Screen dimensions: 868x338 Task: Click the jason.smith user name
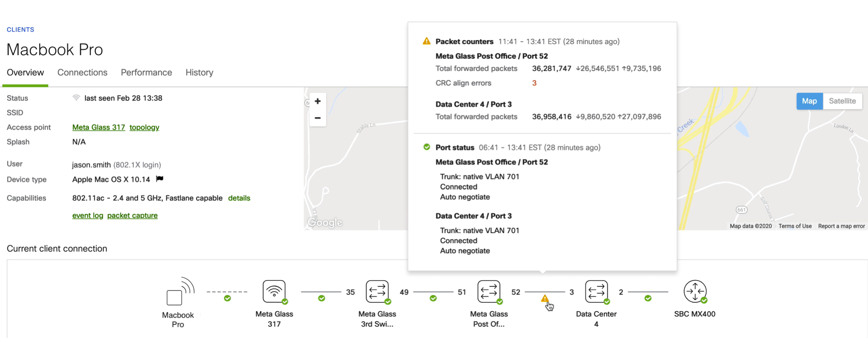pyautogui.click(x=91, y=165)
